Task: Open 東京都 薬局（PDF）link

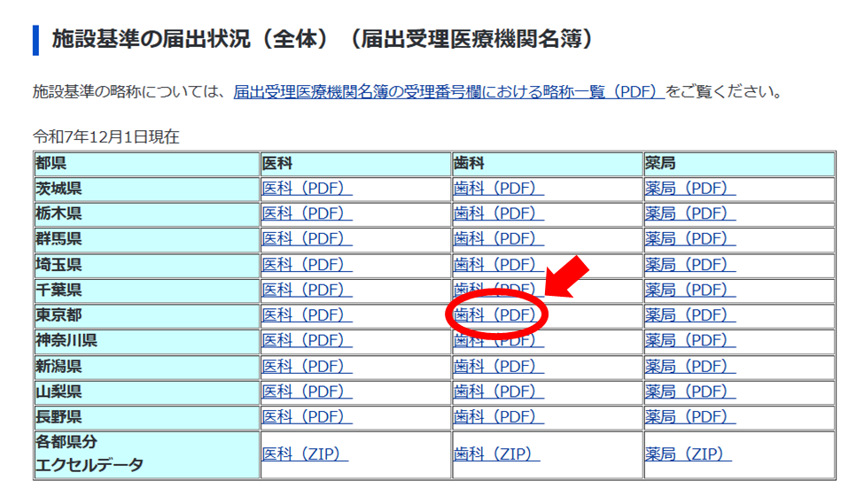Action: [689, 315]
